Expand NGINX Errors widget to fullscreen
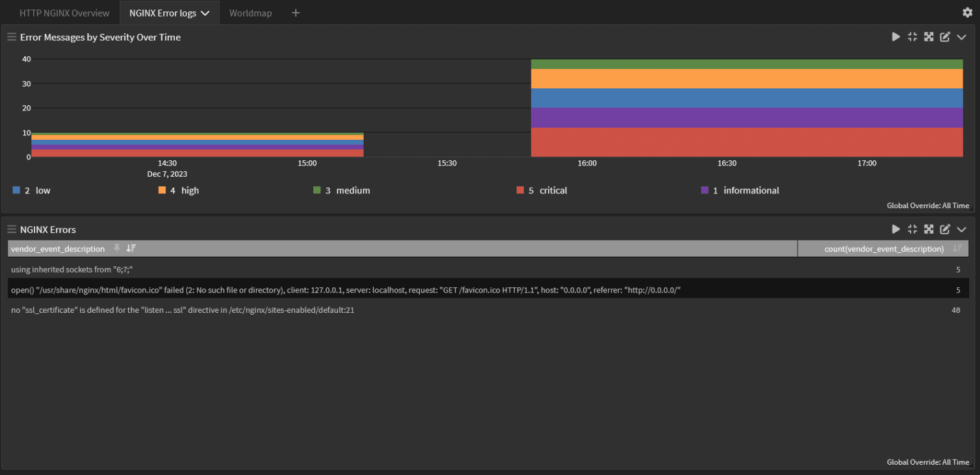 [x=929, y=229]
